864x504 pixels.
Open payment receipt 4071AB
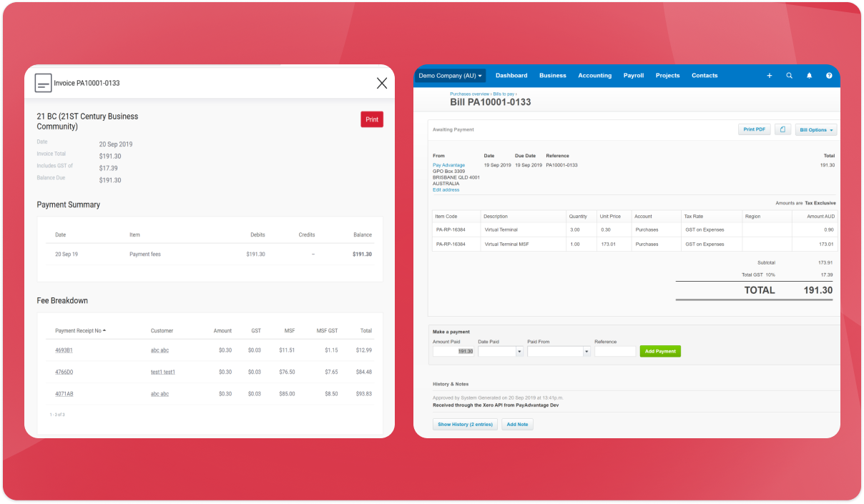pos(64,394)
